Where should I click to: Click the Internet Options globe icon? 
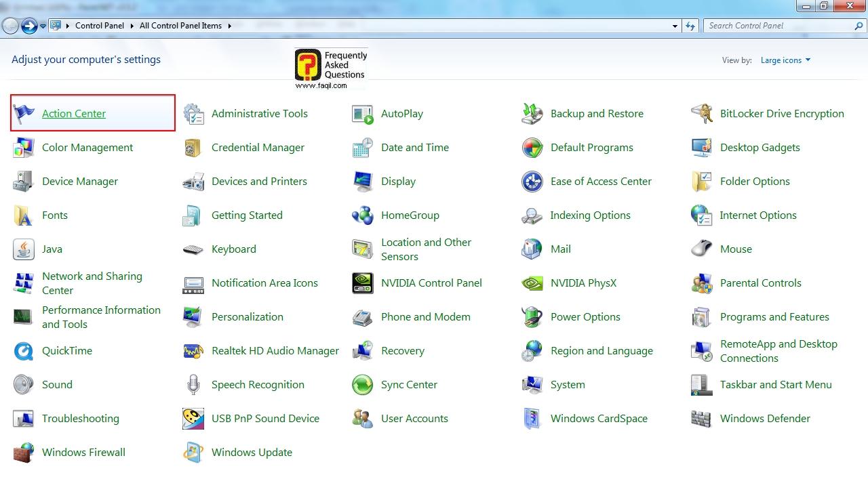tap(702, 215)
